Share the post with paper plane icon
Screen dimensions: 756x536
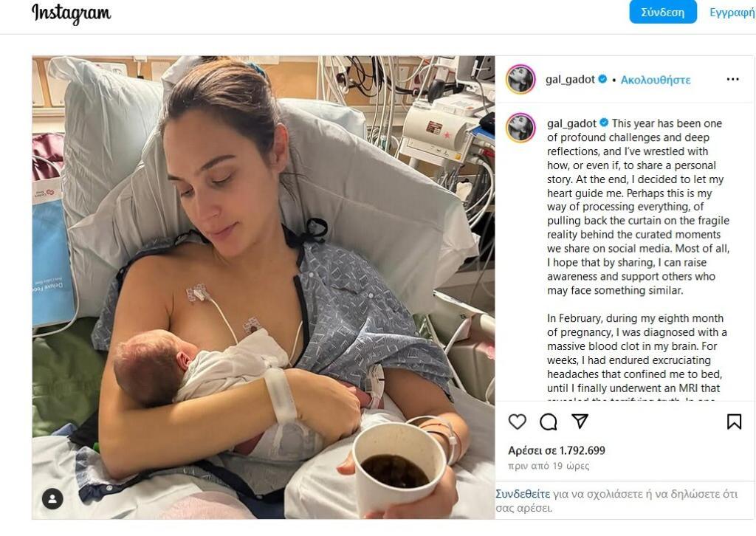pos(580,422)
